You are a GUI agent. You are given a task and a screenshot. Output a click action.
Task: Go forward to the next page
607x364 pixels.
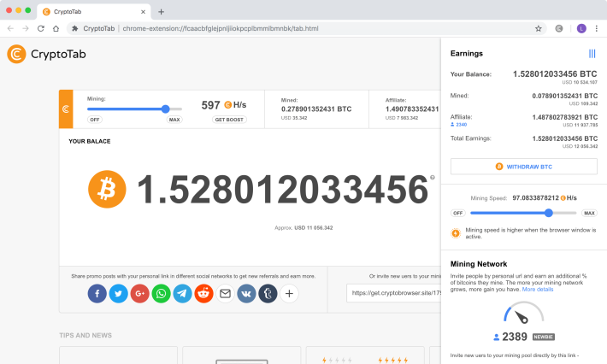click(26, 28)
